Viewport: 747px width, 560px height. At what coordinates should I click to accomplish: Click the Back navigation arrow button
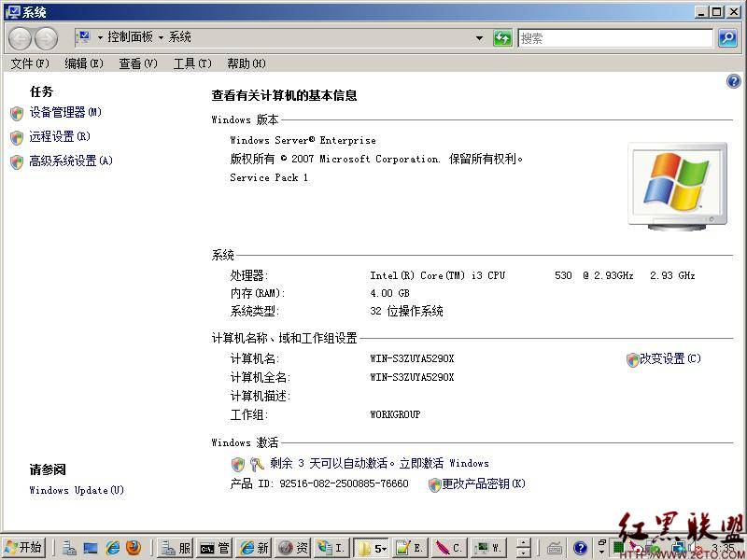(21, 38)
